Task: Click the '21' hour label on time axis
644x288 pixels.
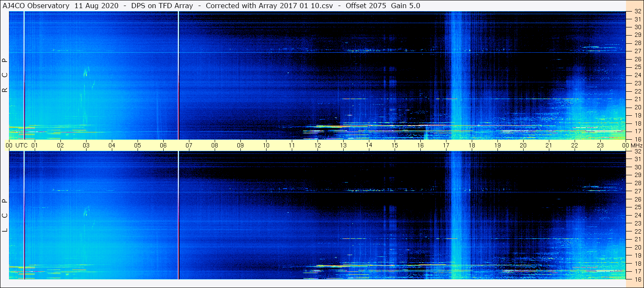Action: tap(549, 145)
